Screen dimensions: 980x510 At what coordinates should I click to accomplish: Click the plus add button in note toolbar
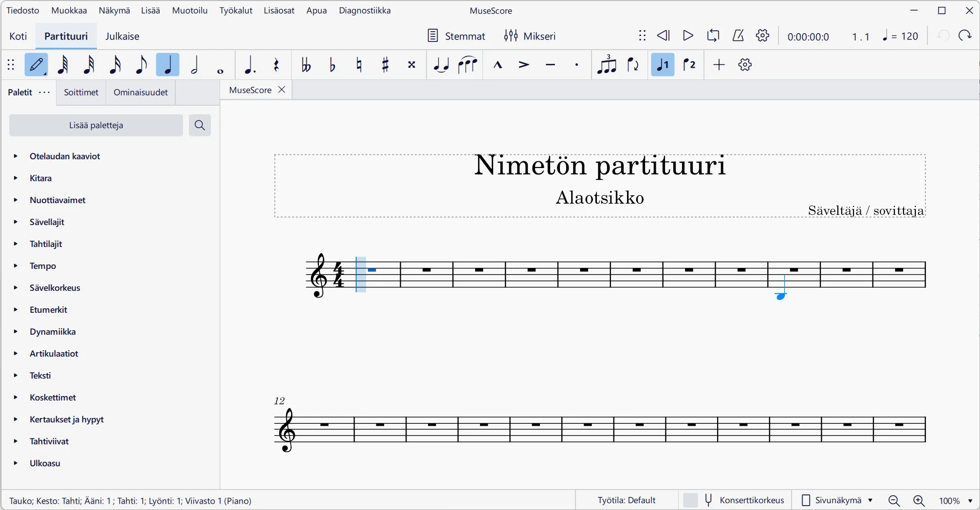point(719,65)
